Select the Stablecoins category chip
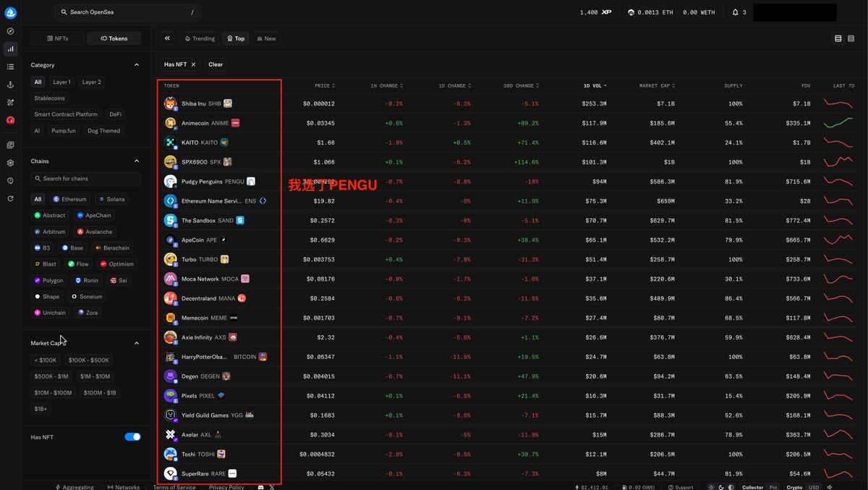868x490 pixels. 49,98
